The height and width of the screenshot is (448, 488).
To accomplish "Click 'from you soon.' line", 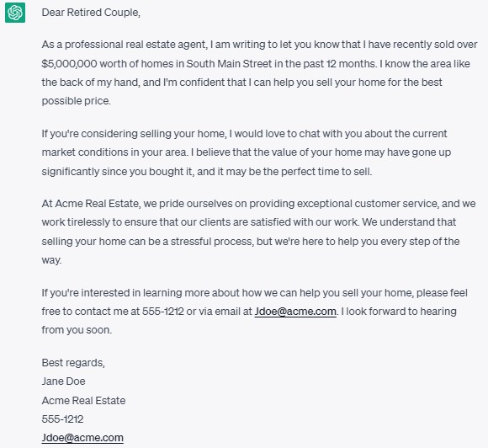I will [77, 330].
